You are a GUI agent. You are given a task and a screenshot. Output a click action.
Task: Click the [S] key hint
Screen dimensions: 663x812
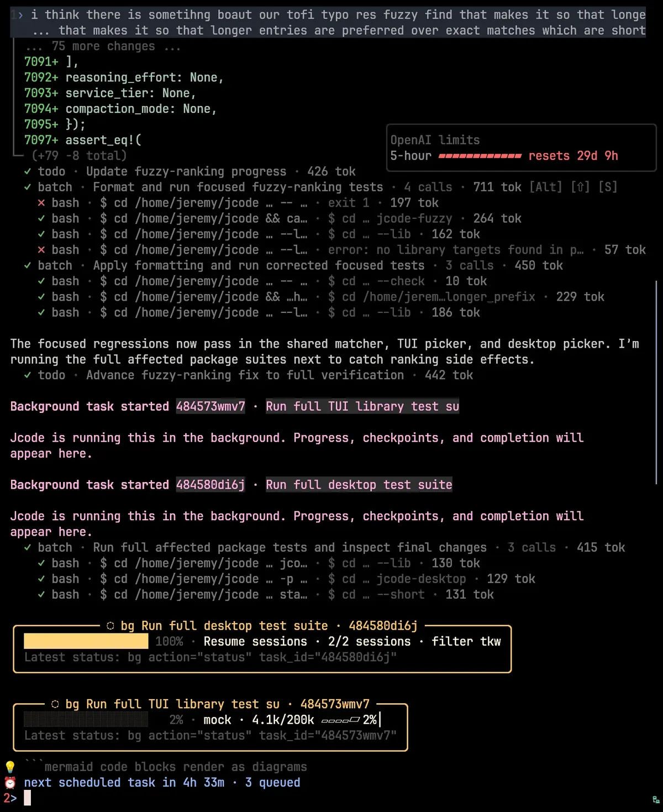tap(608, 187)
